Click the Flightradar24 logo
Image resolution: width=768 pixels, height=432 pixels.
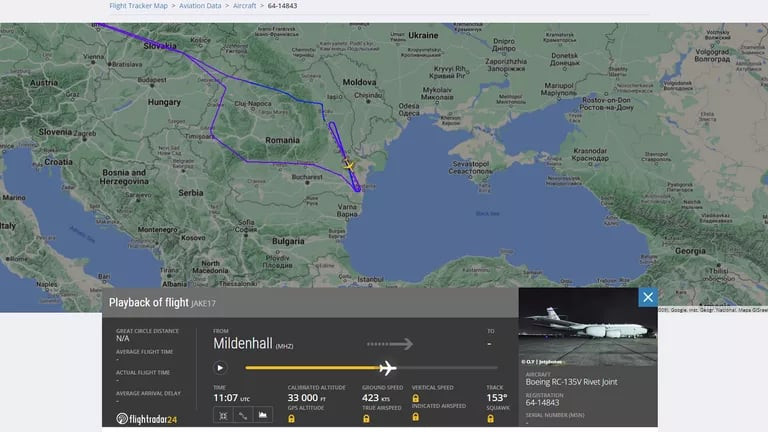146,418
